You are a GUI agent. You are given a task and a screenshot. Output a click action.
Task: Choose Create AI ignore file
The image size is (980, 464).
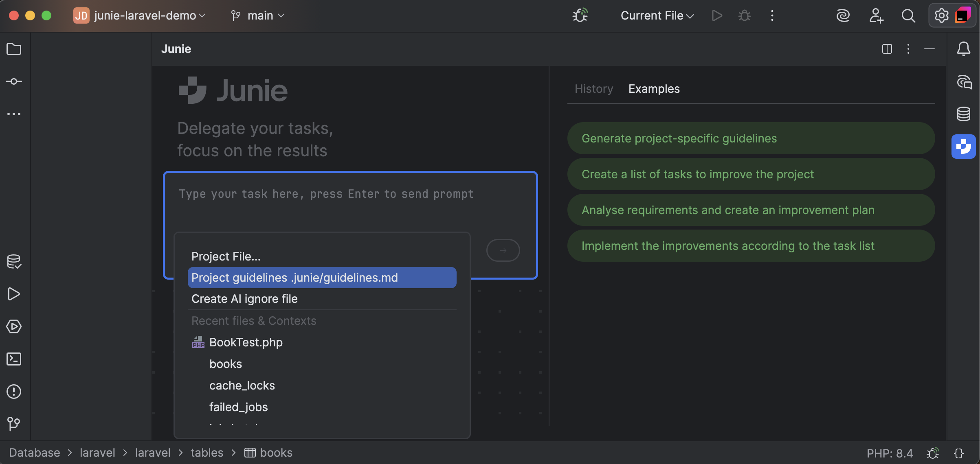(322, 299)
